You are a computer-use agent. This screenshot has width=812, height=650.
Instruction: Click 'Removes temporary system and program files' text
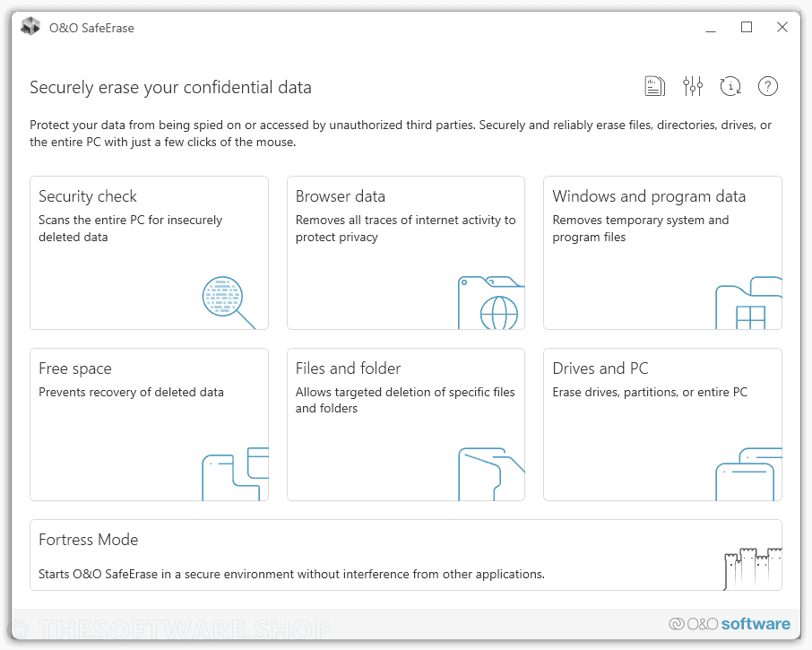641,229
